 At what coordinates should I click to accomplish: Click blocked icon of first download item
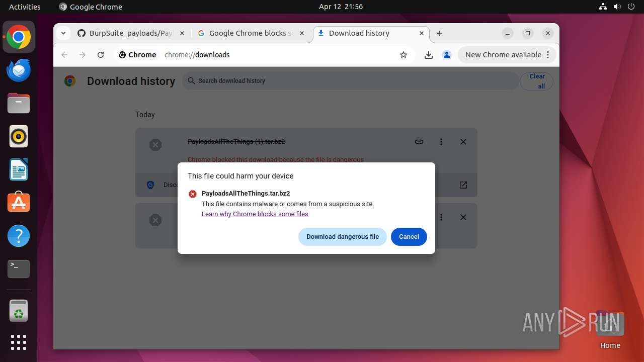tap(155, 145)
